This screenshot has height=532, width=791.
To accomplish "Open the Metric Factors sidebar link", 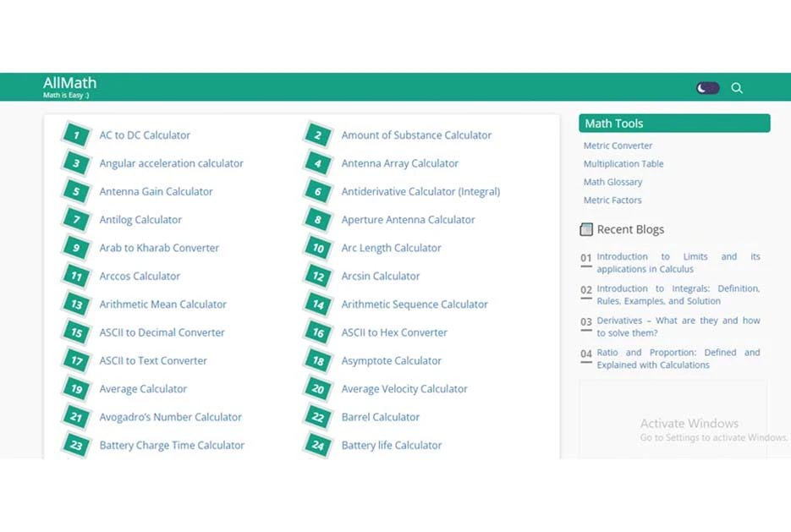I will pyautogui.click(x=612, y=200).
